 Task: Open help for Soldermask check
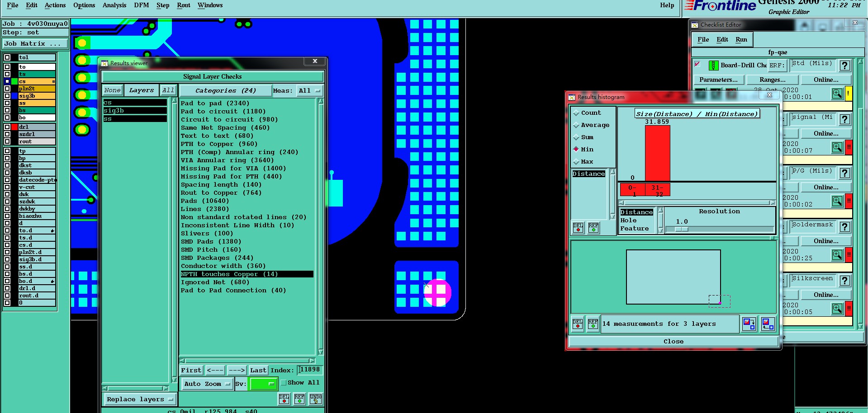(x=844, y=227)
